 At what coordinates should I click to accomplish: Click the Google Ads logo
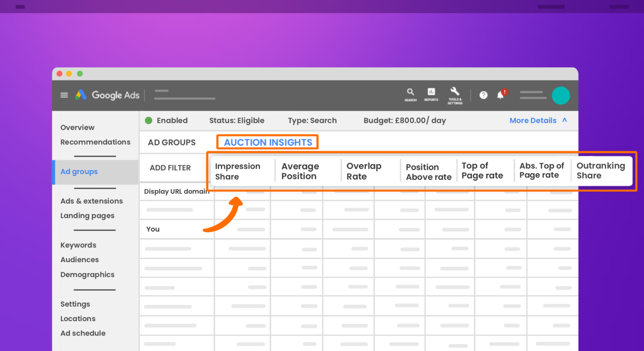(x=107, y=95)
